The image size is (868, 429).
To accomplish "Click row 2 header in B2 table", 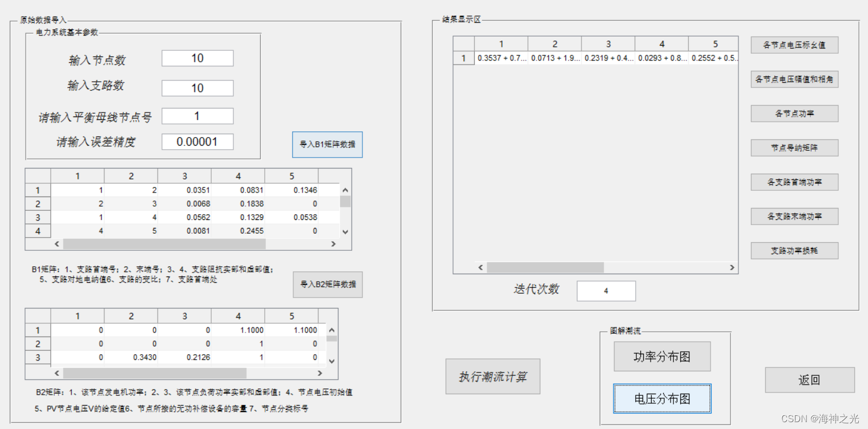I will point(38,344).
